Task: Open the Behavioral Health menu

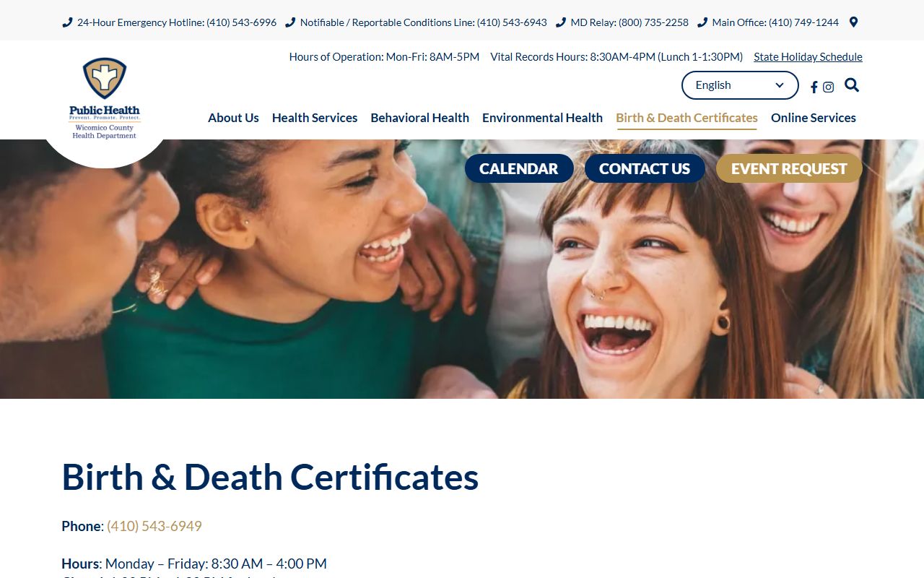Action: [x=419, y=118]
